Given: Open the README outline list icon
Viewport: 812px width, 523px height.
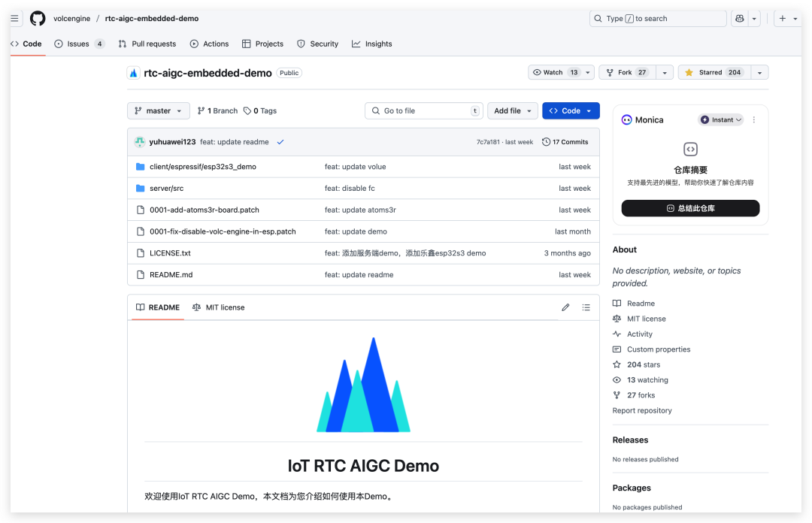Looking at the screenshot, I should 586,307.
